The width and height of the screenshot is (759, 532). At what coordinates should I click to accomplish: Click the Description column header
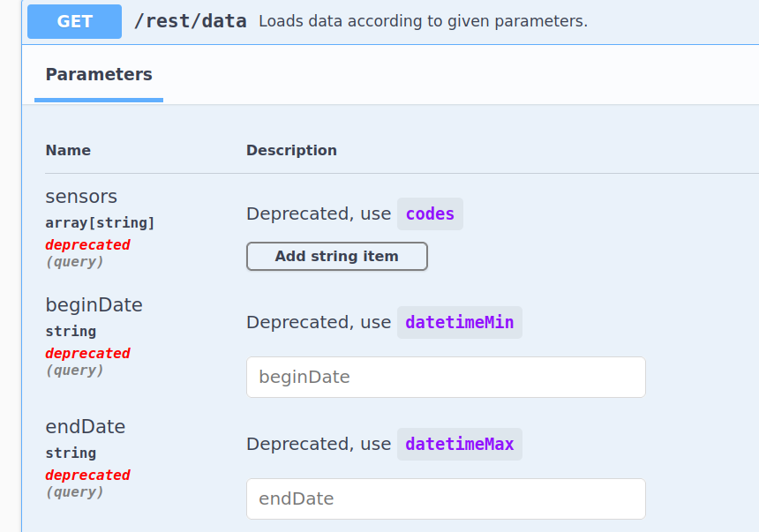[x=291, y=150]
